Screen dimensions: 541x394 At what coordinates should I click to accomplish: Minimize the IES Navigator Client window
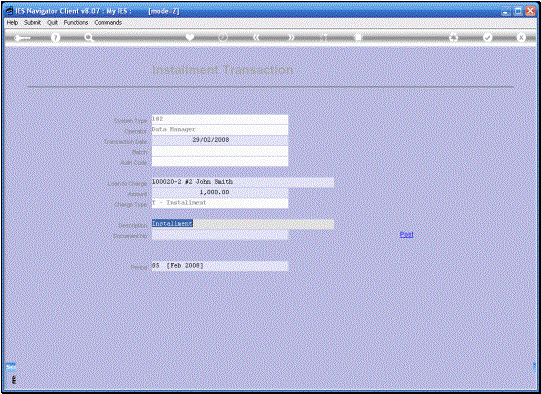pos(506,11)
